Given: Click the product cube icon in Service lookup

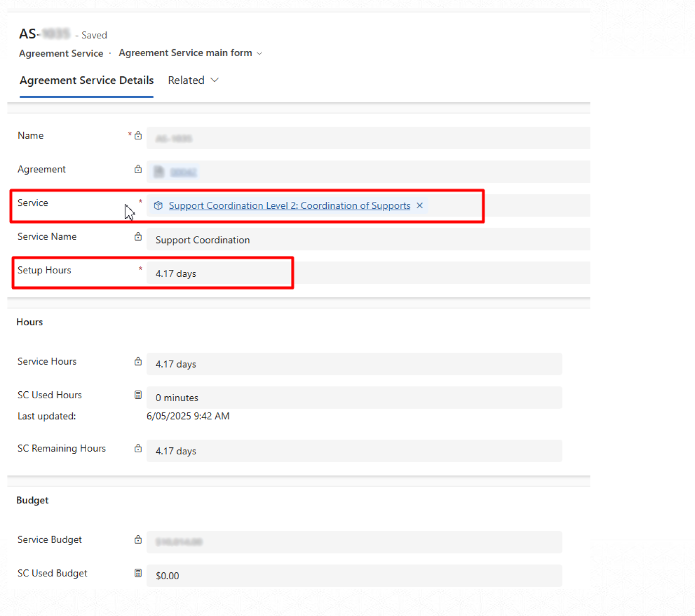Looking at the screenshot, I should (x=158, y=206).
